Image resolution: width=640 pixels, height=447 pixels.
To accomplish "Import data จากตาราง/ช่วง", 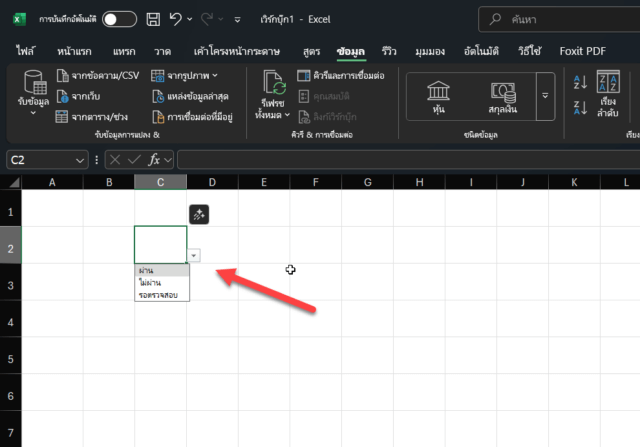I will pos(92,117).
